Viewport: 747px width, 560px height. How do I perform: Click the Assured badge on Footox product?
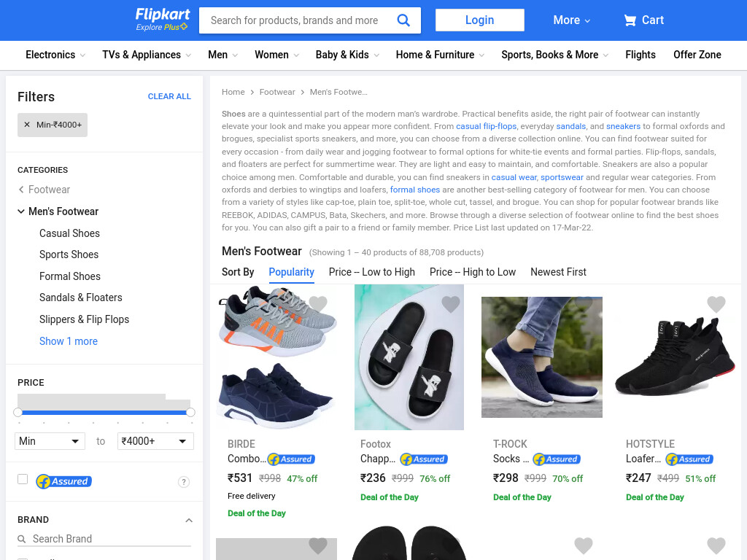pos(424,459)
